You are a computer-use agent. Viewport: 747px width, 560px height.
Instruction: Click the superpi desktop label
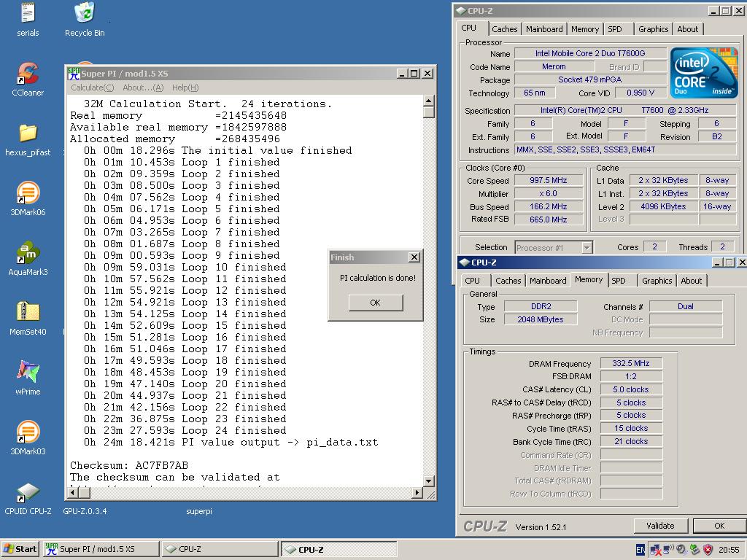click(x=199, y=511)
